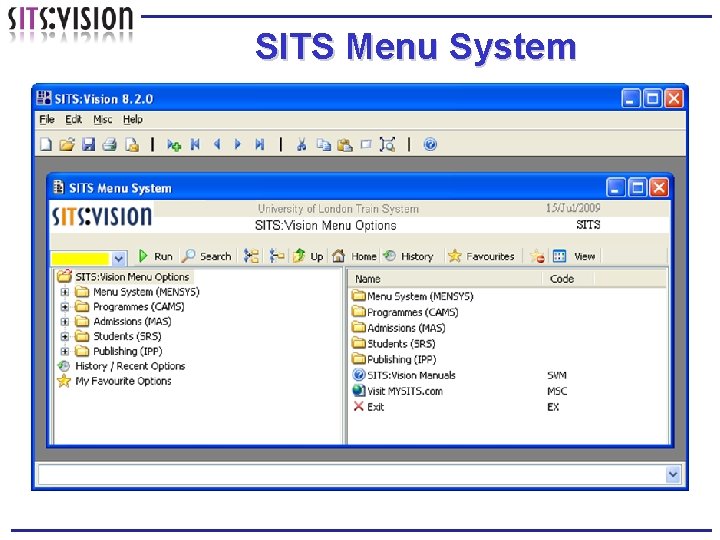This screenshot has height=540, width=720.
Task: Open the yellow option code dropdown arrow
Action: (x=118, y=259)
